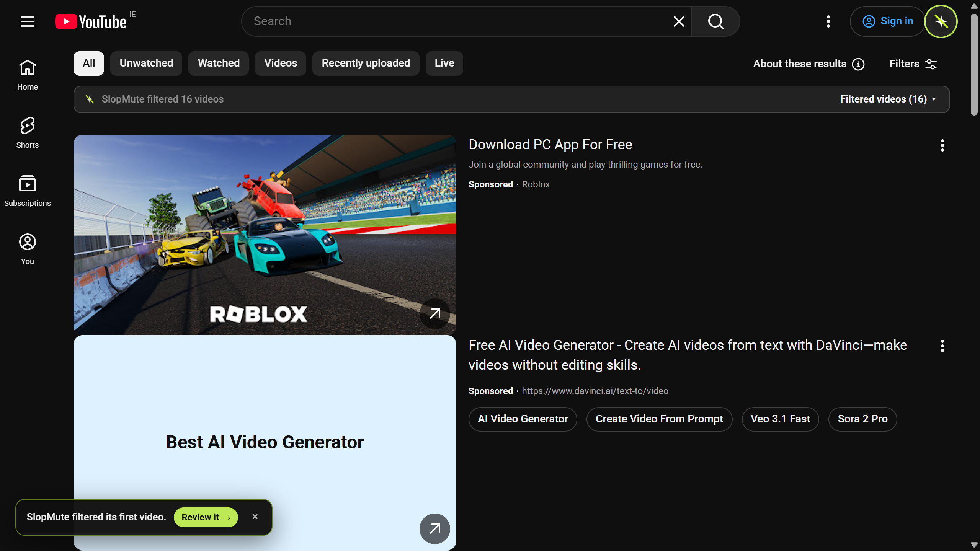
Task: Open the You section in sidebar
Action: click(28, 249)
